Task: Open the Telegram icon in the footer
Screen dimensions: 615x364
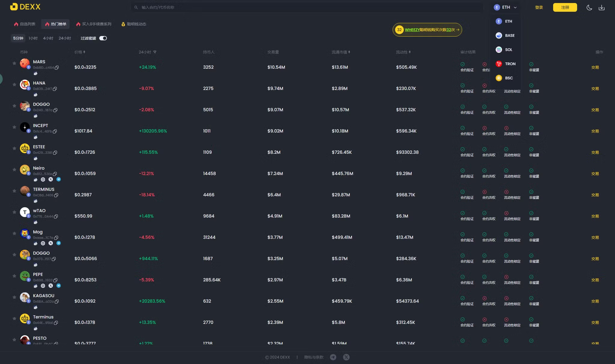Action: [333, 357]
